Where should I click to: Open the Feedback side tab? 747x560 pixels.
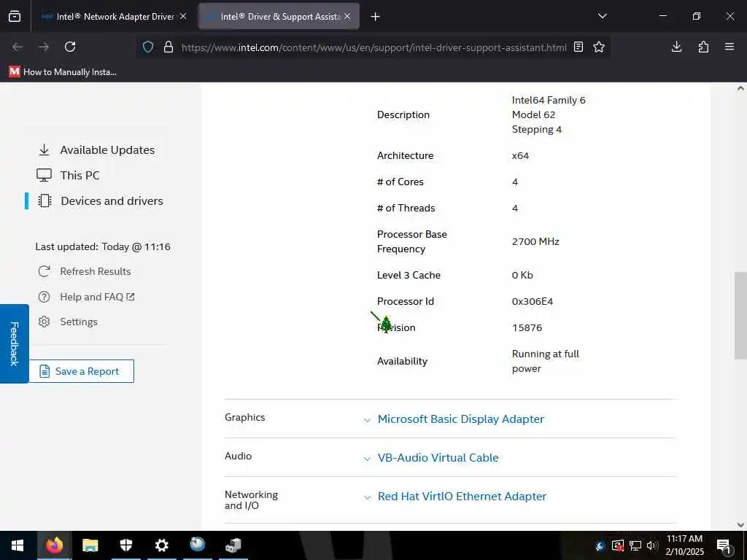pyautogui.click(x=15, y=344)
